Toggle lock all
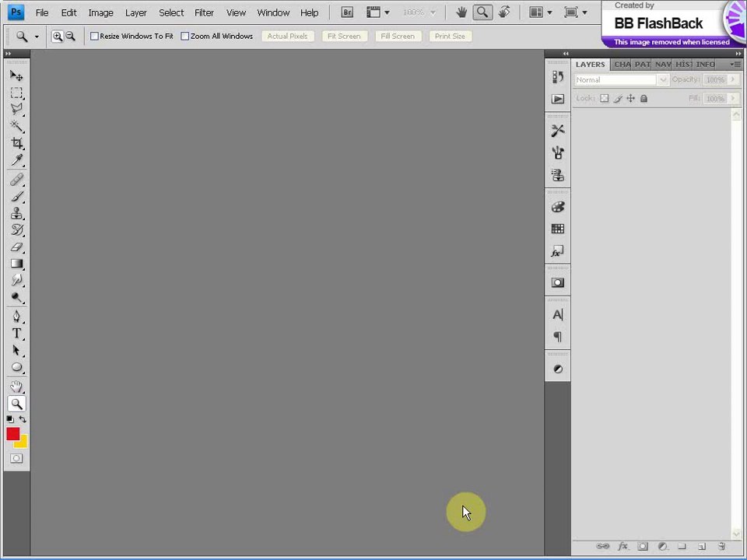Image resolution: width=747 pixels, height=560 pixels. 644,99
